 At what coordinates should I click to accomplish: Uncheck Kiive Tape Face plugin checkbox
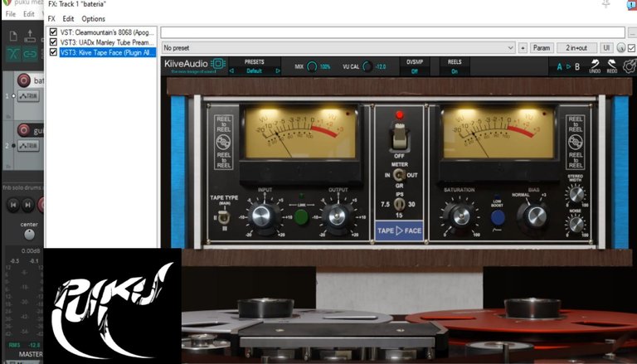tap(53, 52)
